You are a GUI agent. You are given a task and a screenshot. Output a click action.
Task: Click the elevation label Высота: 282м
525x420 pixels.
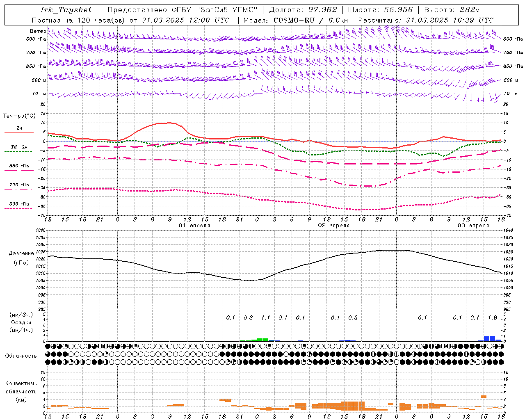point(452,10)
